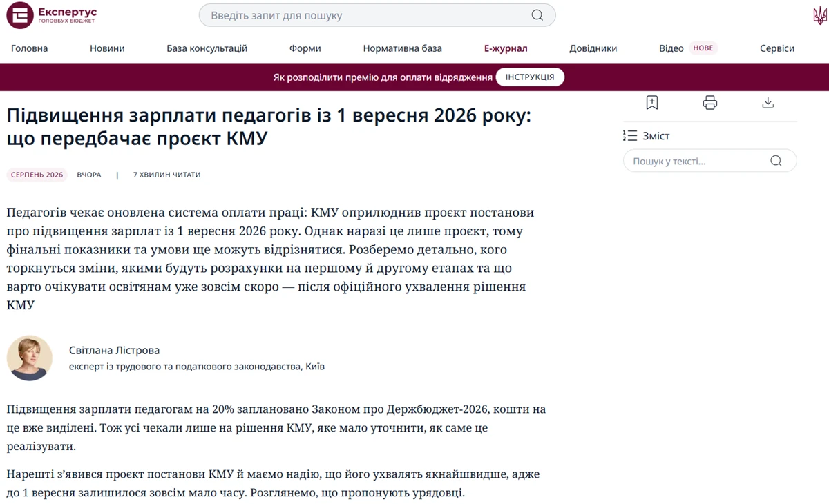Click the ВЧОРА publication date text

tap(89, 175)
